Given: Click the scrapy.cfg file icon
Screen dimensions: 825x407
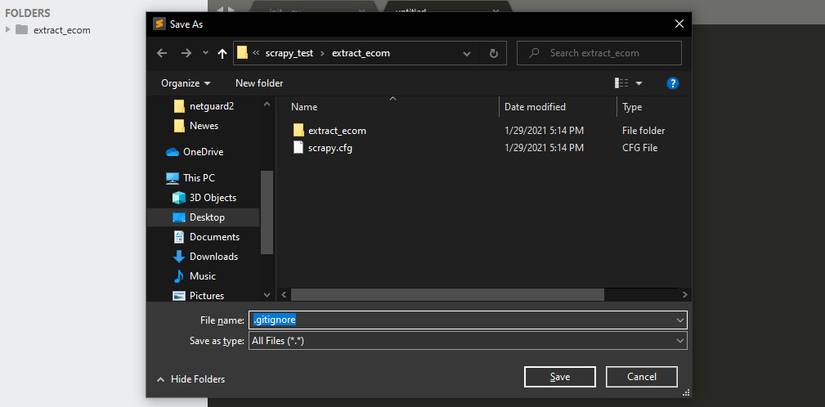Looking at the screenshot, I should click(298, 148).
